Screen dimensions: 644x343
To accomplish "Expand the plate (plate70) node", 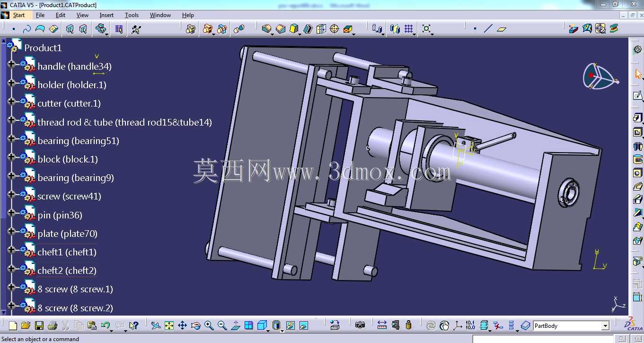I will tap(11, 231).
